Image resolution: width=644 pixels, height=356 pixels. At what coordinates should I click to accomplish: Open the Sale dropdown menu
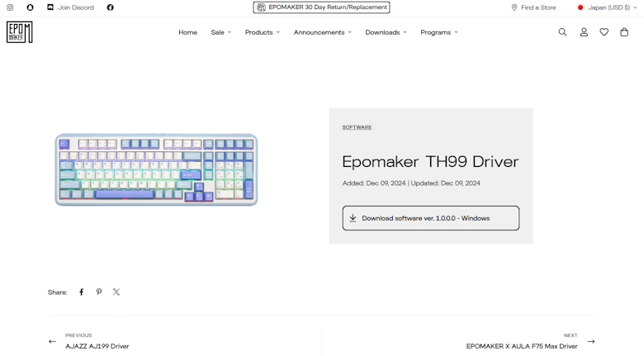pos(220,32)
